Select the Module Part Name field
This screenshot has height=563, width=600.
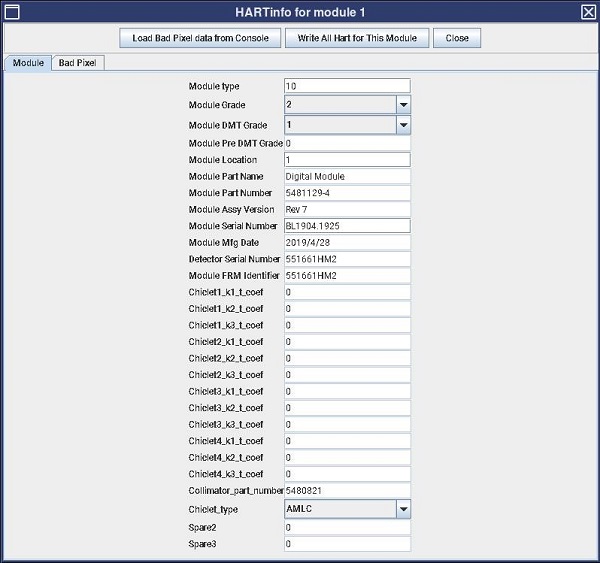pos(346,176)
